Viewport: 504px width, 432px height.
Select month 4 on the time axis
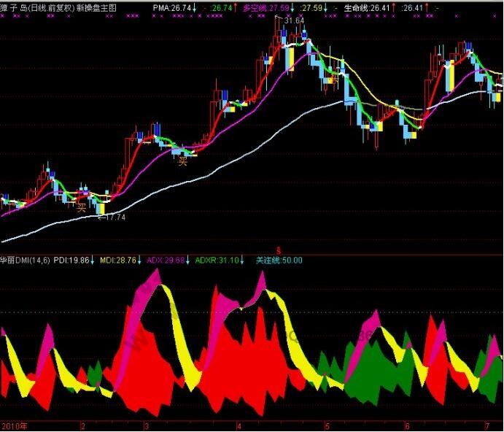239,425
